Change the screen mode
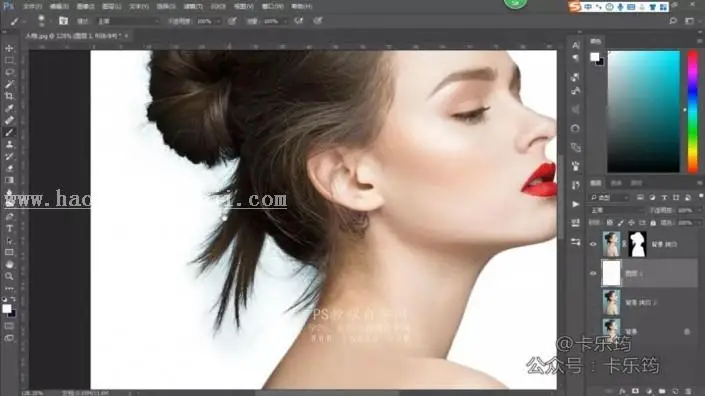 click(9, 338)
